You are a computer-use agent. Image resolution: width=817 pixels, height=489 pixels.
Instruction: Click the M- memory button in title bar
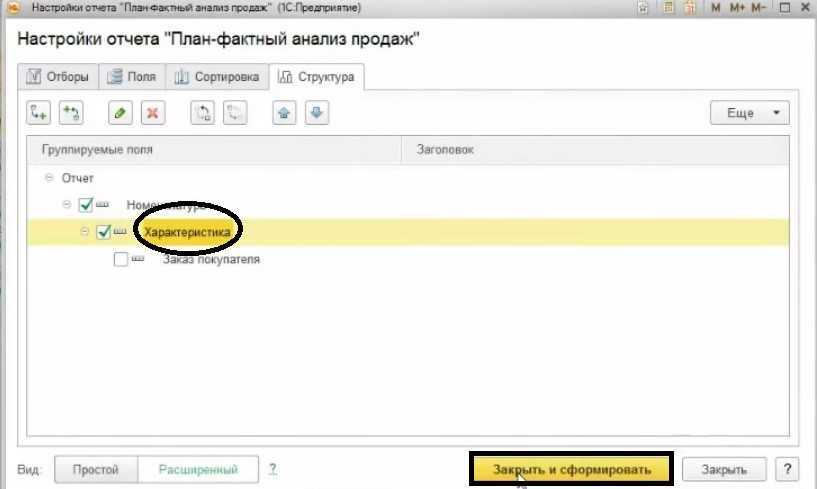(759, 8)
